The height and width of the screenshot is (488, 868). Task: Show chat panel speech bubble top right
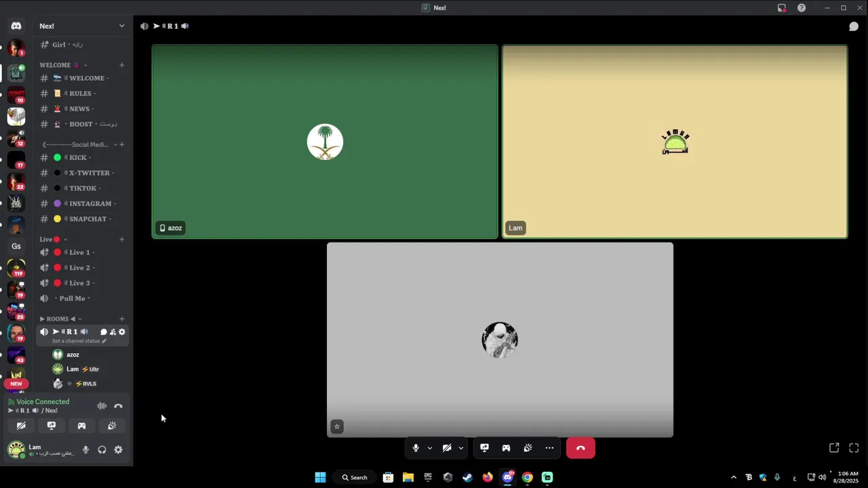tap(854, 26)
